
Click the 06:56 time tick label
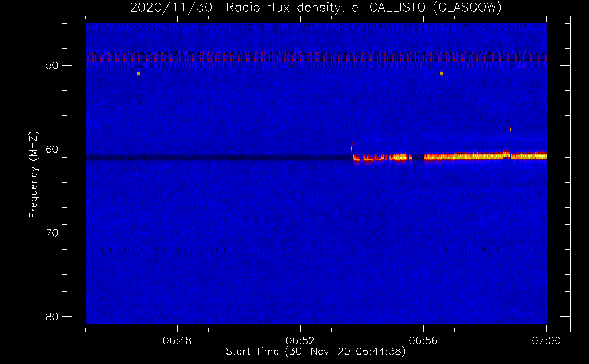423,341
